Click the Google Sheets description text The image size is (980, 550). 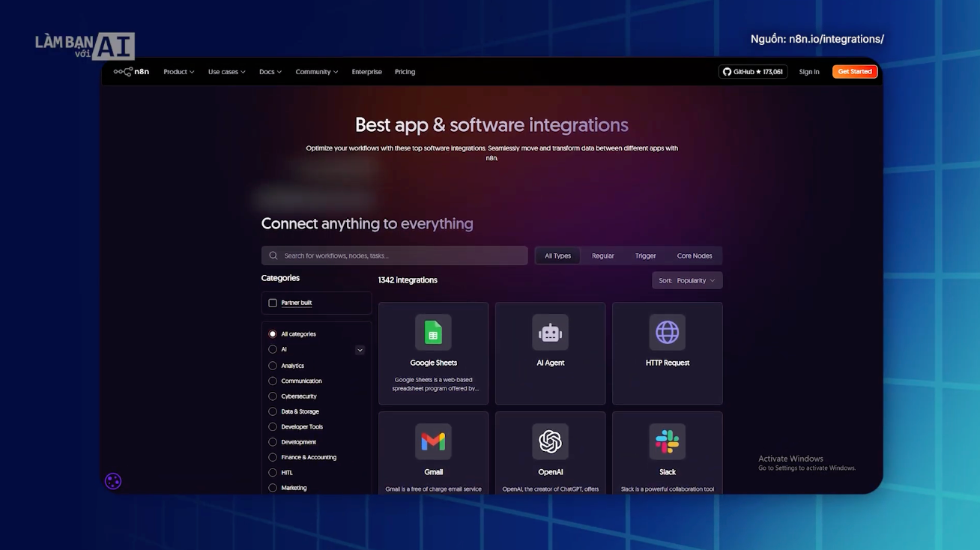coord(434,384)
